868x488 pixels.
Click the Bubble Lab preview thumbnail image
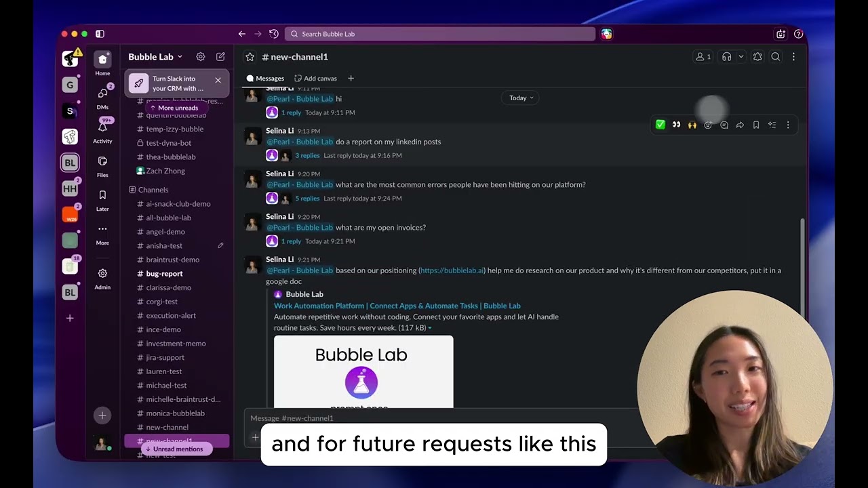tap(363, 372)
